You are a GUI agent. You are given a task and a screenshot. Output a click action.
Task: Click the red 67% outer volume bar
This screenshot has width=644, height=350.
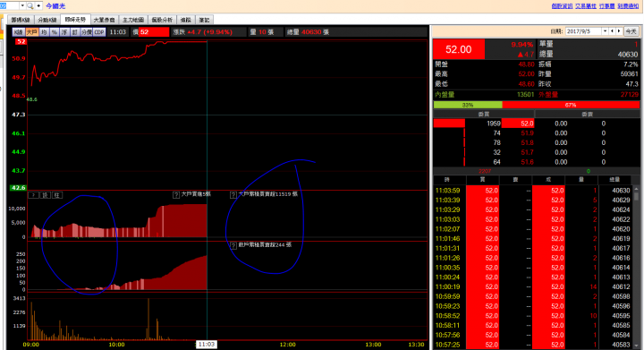571,105
